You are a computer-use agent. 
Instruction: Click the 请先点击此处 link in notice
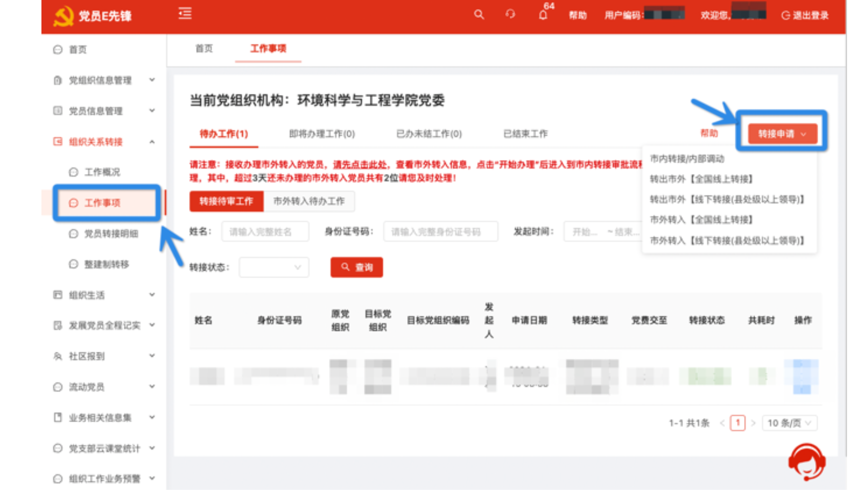(x=360, y=165)
